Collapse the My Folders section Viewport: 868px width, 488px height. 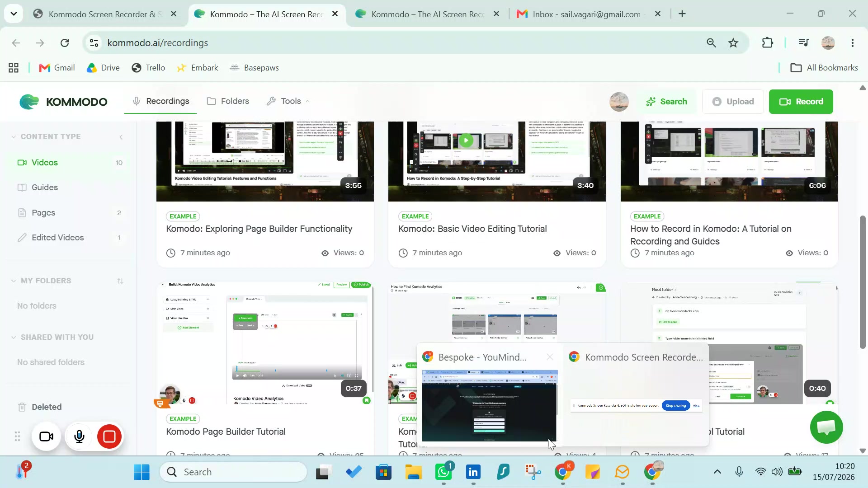pyautogui.click(x=14, y=281)
